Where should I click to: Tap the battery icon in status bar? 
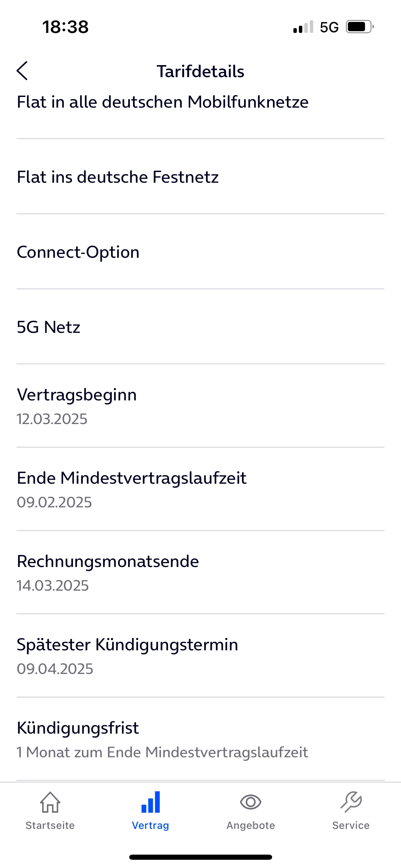[360, 27]
